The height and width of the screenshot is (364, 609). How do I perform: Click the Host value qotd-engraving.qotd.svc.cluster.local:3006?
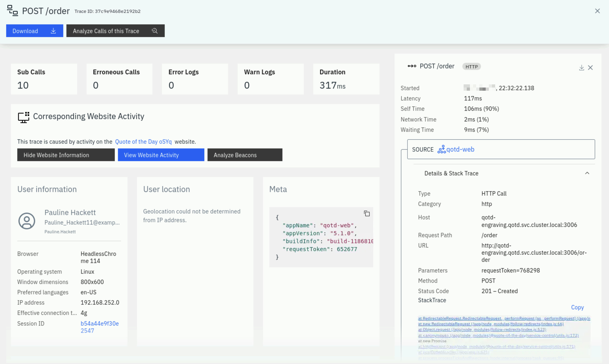click(x=529, y=221)
